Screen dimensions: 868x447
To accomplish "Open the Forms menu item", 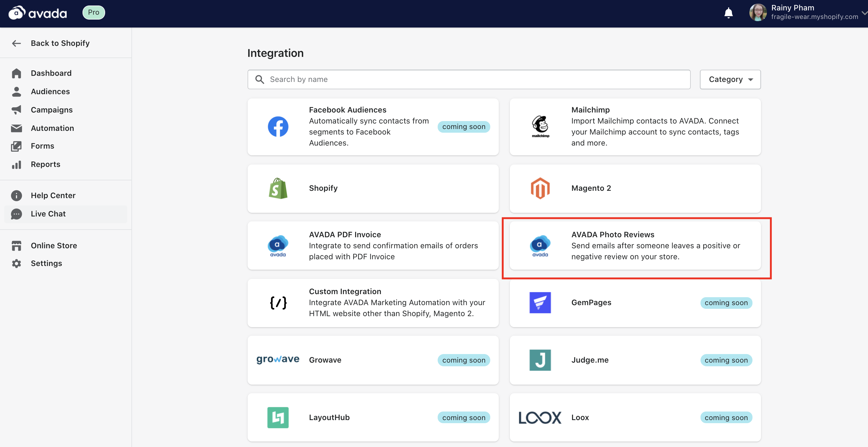I will click(42, 146).
